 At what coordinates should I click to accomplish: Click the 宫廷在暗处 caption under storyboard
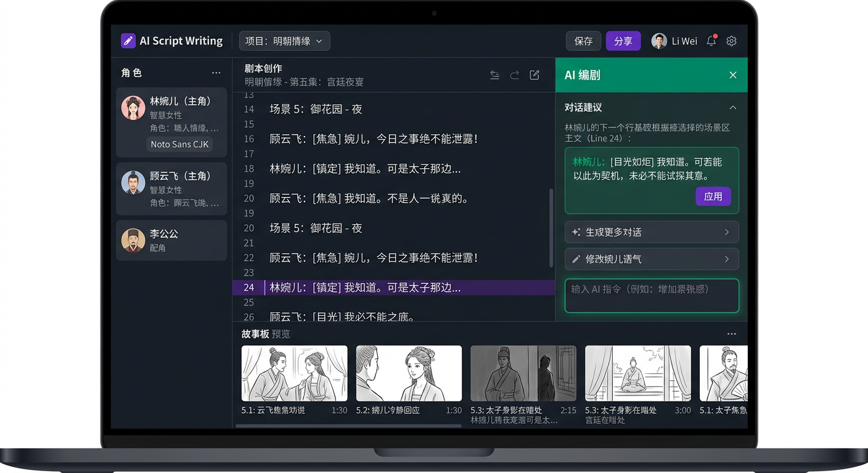click(x=605, y=420)
